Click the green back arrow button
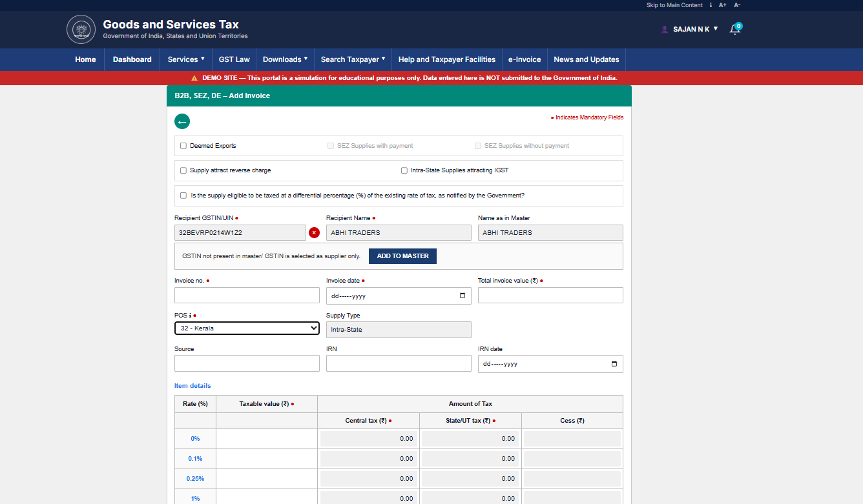Viewport: 863px width, 504px height. [x=182, y=121]
